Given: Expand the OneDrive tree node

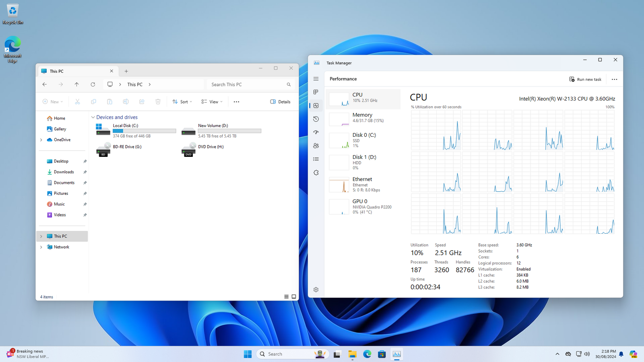Looking at the screenshot, I should pos(41,140).
